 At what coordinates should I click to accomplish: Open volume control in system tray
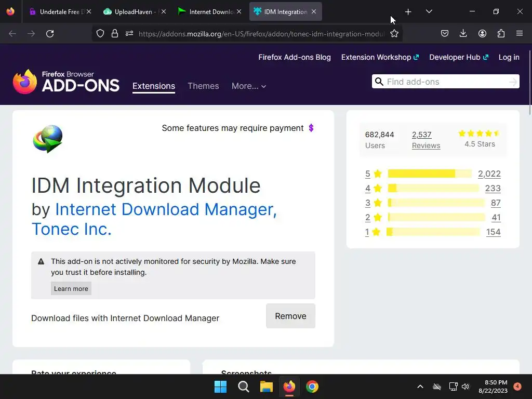pos(465,387)
